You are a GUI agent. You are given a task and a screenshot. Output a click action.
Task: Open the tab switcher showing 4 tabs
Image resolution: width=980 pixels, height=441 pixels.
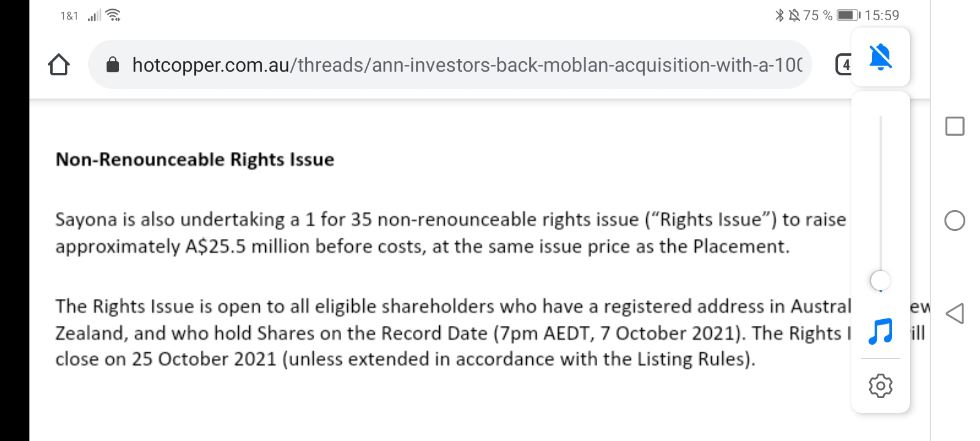coord(844,64)
